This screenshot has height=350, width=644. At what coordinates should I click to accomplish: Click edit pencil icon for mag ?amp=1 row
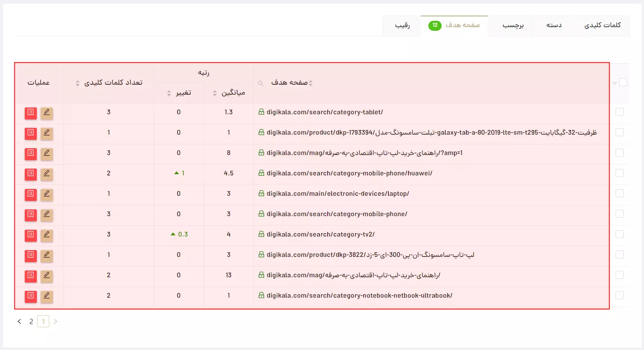[47, 153]
